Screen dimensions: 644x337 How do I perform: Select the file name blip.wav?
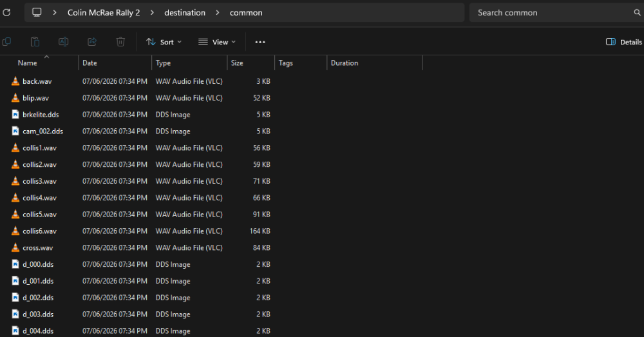(35, 98)
